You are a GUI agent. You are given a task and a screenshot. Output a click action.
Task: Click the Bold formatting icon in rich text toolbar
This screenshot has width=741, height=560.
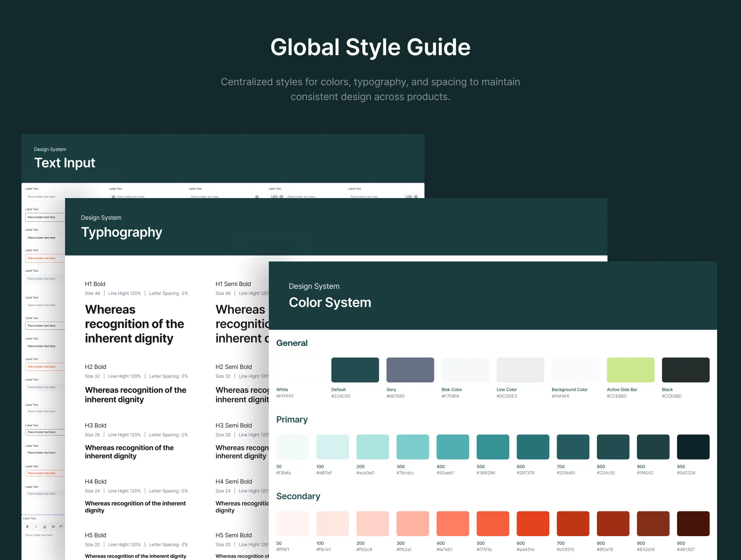28,526
